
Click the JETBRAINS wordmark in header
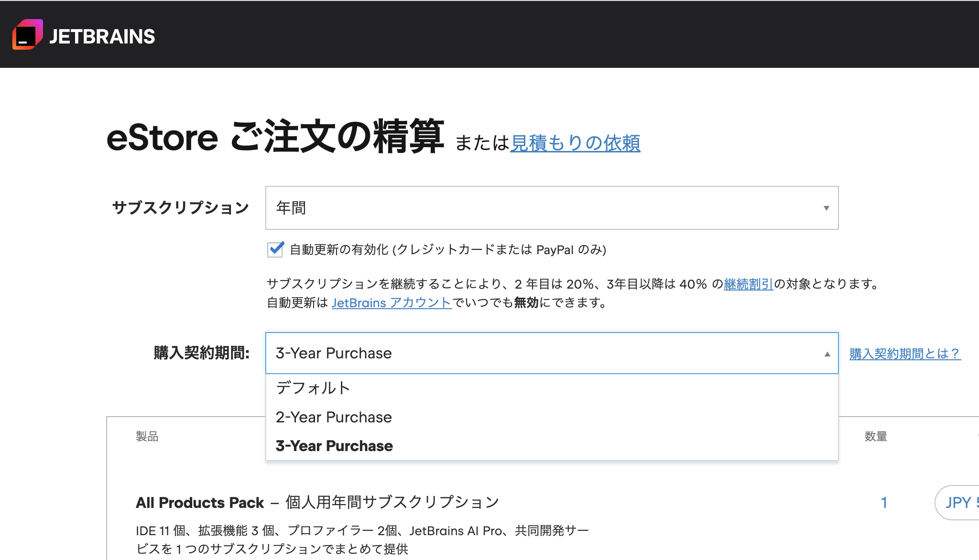tap(102, 37)
